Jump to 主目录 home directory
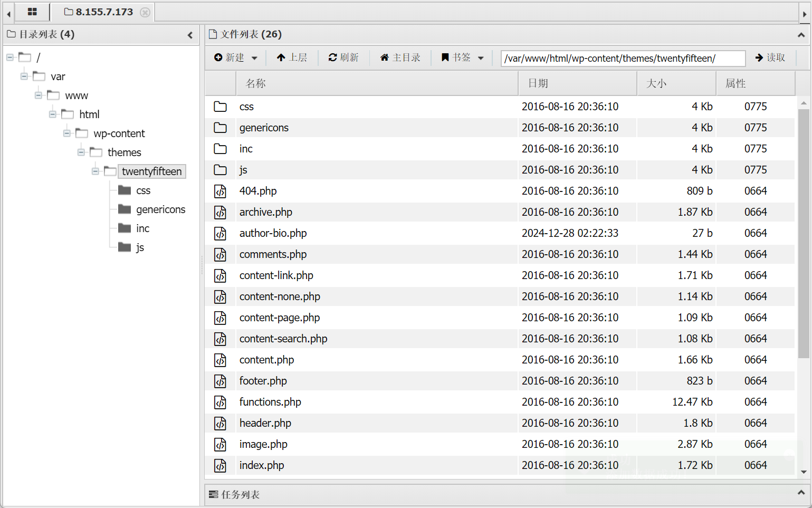This screenshot has width=812, height=508. [400, 57]
